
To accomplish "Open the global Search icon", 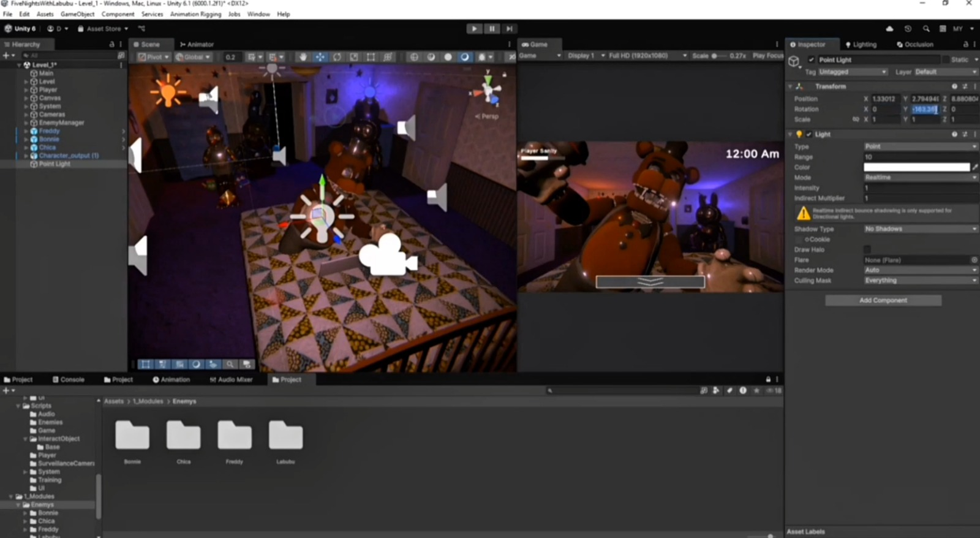I will coord(926,29).
